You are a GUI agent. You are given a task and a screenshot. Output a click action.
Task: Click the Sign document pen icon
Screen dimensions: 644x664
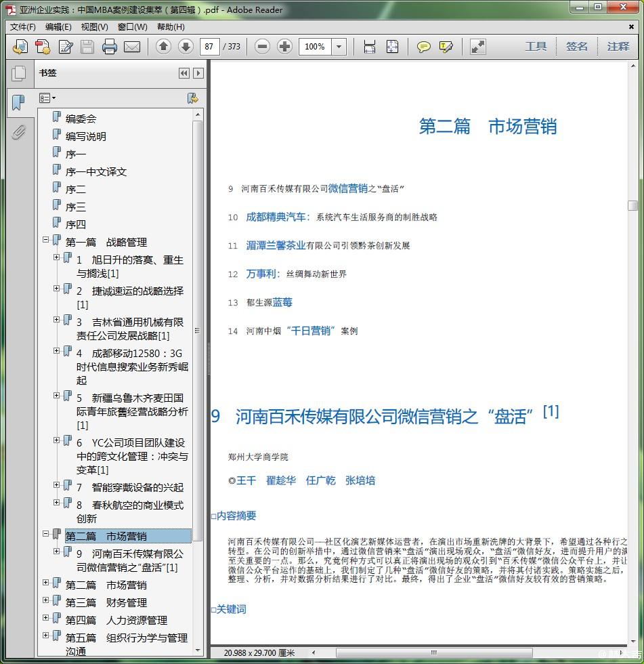66,47
